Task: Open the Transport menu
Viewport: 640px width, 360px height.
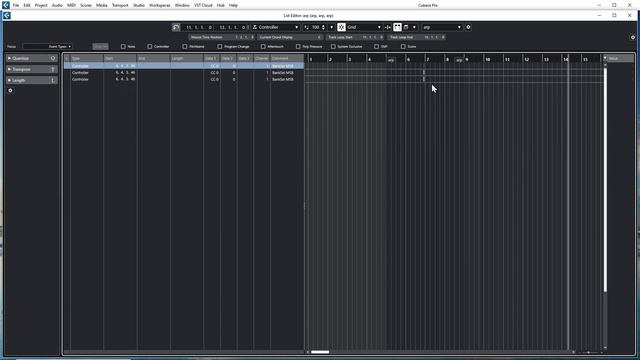Action: (120, 5)
